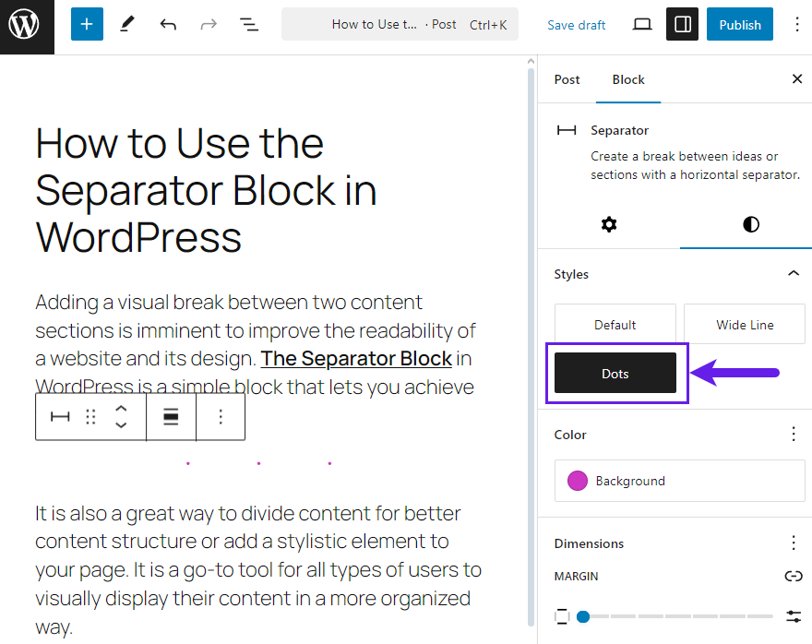Viewport: 812px width, 644px height.
Task: Select the dotted separator in the editor
Action: click(x=259, y=463)
